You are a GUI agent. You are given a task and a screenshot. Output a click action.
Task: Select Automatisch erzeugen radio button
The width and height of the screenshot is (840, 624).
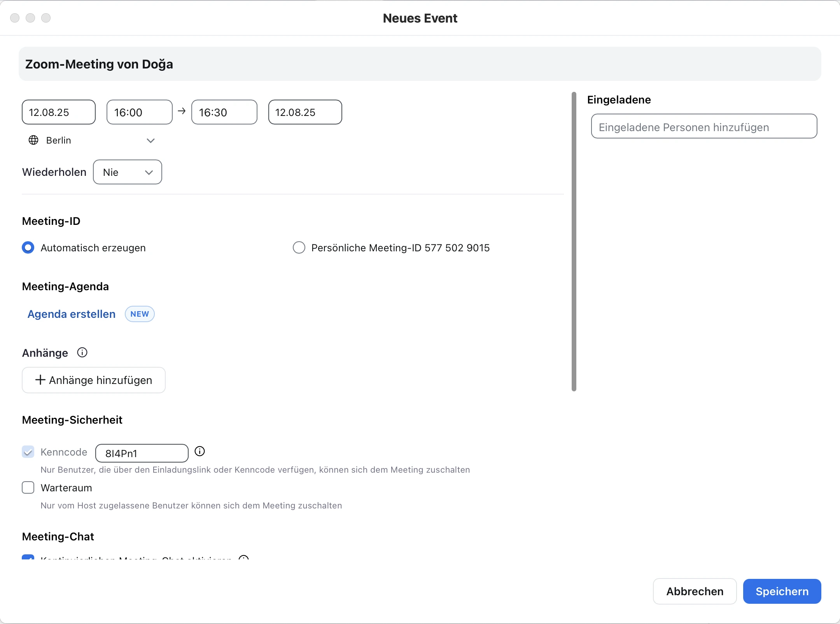click(x=28, y=247)
